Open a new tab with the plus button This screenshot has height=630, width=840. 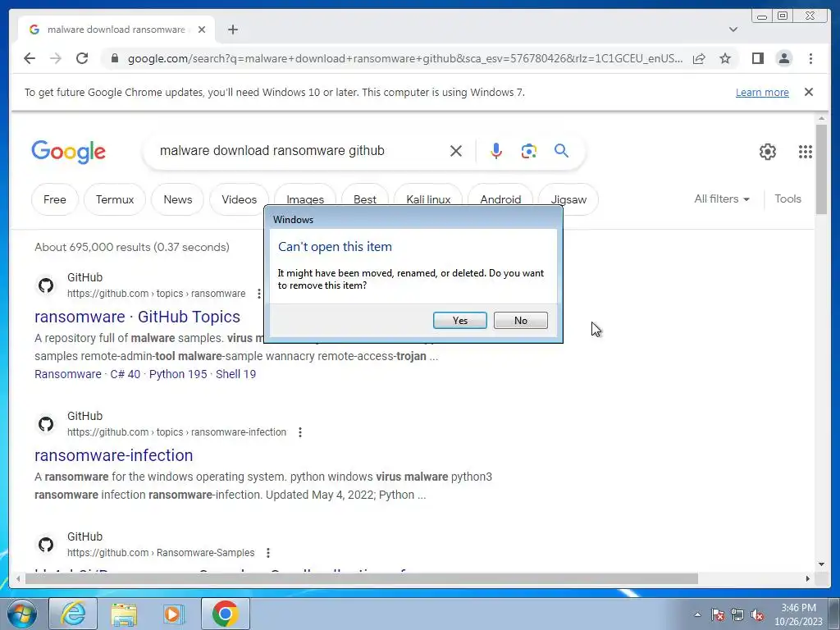pyautogui.click(x=232, y=30)
